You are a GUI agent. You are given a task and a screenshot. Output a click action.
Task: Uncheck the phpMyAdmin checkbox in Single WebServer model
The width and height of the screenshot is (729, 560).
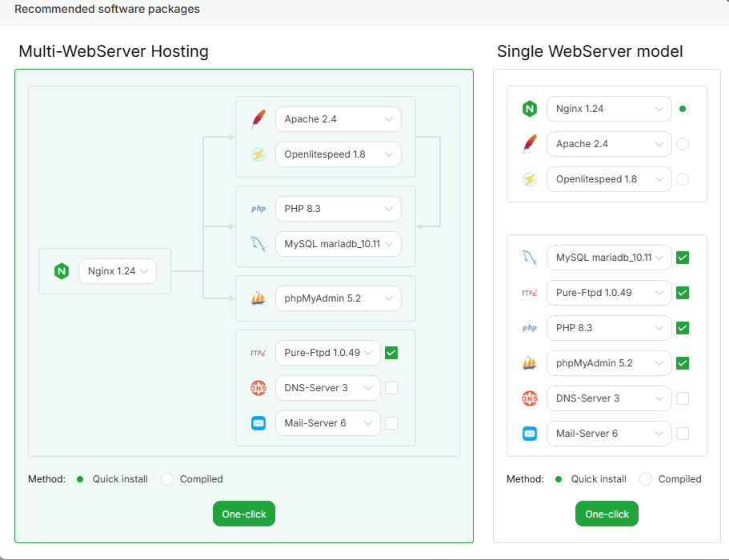pos(683,363)
